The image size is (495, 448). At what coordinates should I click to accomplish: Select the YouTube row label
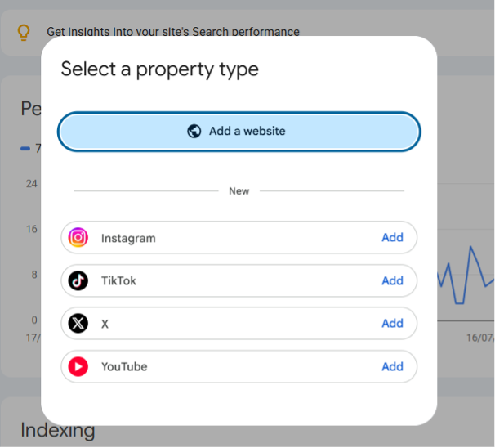click(124, 366)
